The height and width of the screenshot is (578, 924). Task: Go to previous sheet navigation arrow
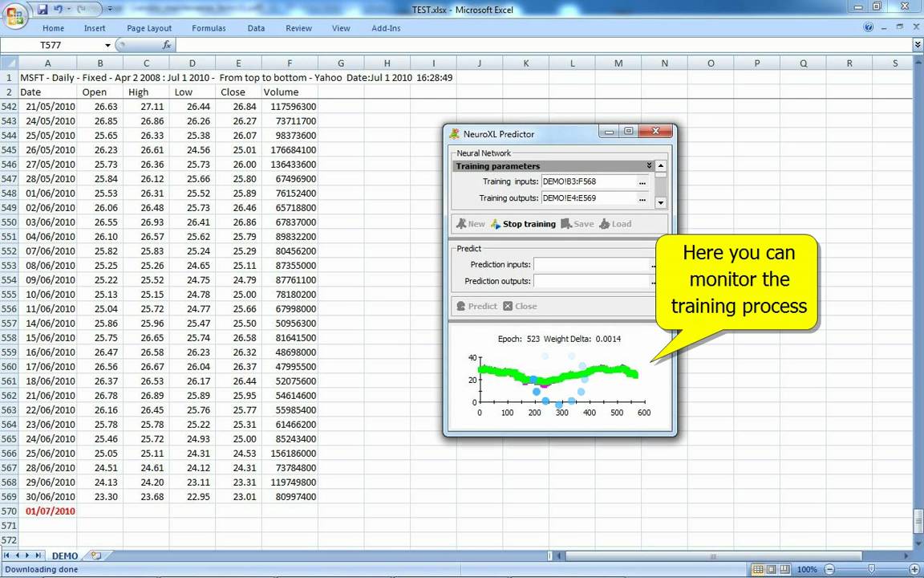(17, 556)
